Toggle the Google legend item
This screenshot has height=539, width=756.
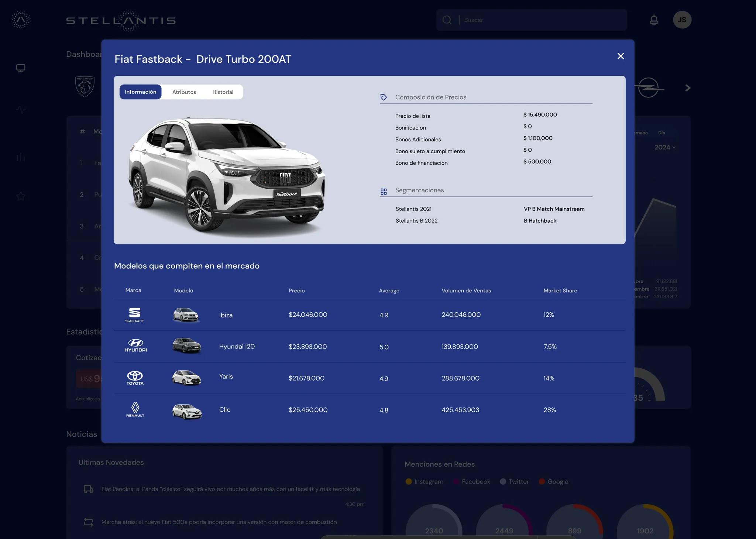point(553,482)
